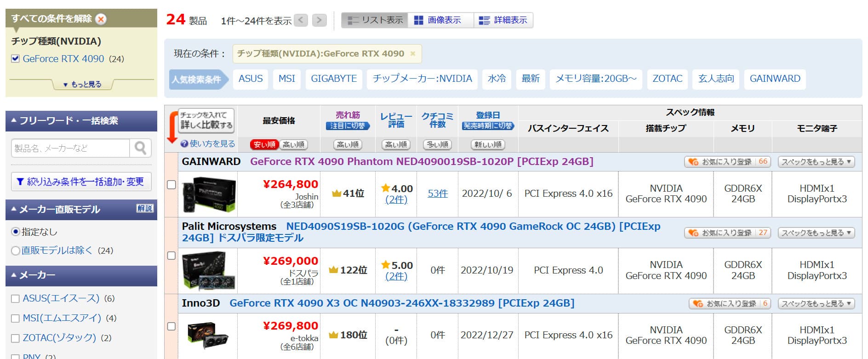The height and width of the screenshot is (359, 868).
Task: Clear all filter conditions with the X icon
Action: [101, 19]
